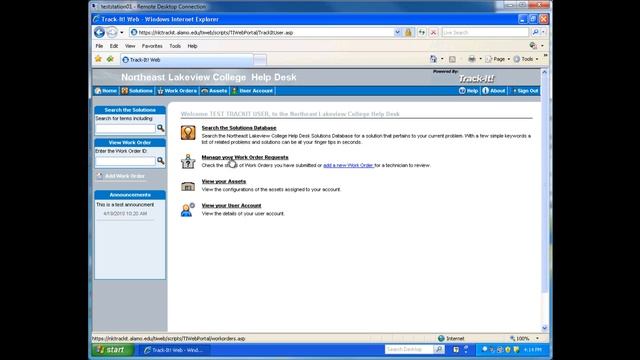
Task: Click the Work Order ID input field
Action: pyautogui.click(x=125, y=161)
